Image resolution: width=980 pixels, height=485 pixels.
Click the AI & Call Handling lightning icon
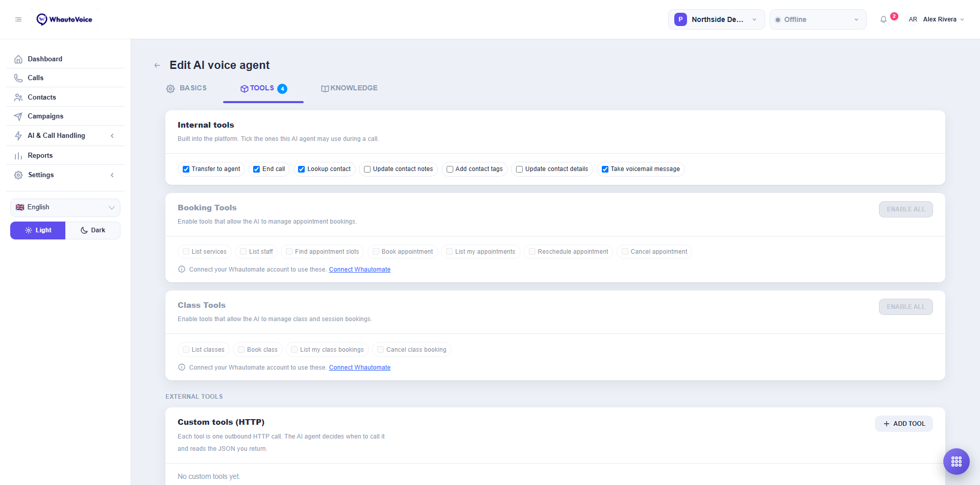[18, 136]
